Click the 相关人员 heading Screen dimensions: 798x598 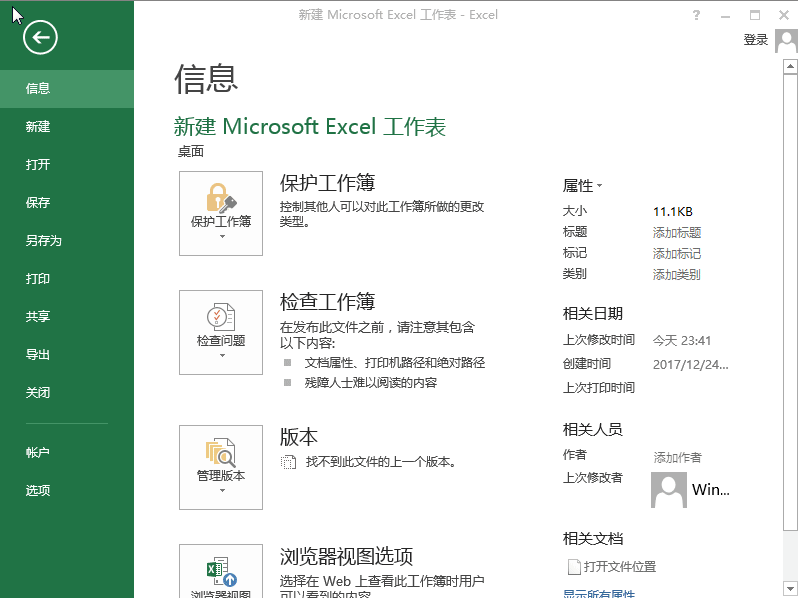pos(592,430)
